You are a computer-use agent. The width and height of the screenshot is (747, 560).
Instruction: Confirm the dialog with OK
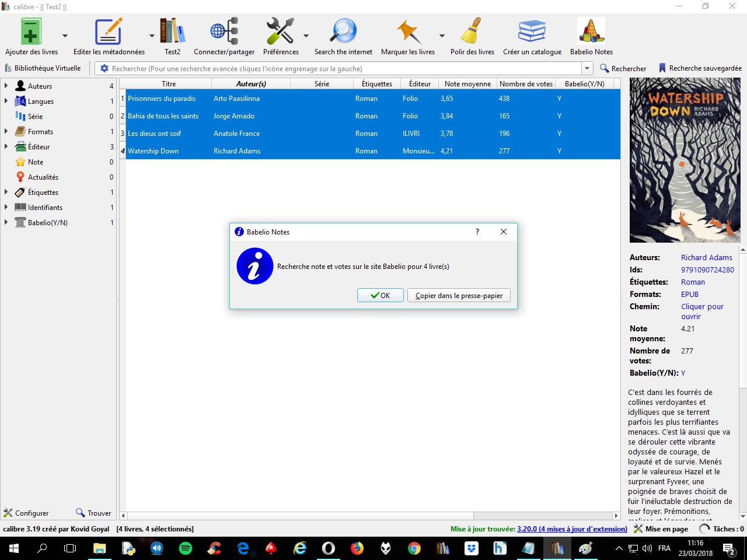[381, 295]
